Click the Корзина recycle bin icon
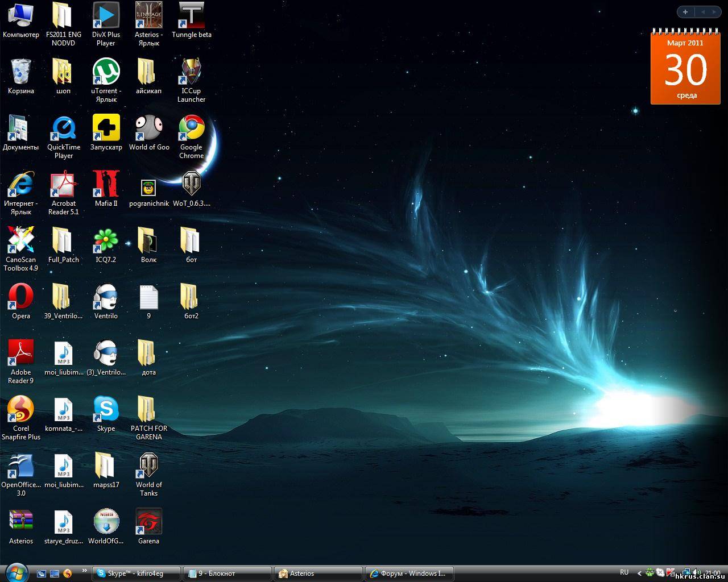Viewport: 728px width, 582px height. pos(21,72)
